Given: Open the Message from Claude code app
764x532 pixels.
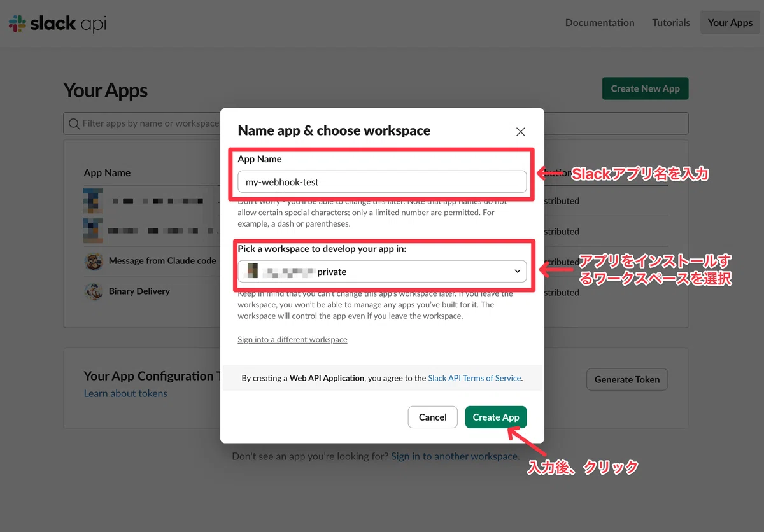Looking at the screenshot, I should coord(162,261).
